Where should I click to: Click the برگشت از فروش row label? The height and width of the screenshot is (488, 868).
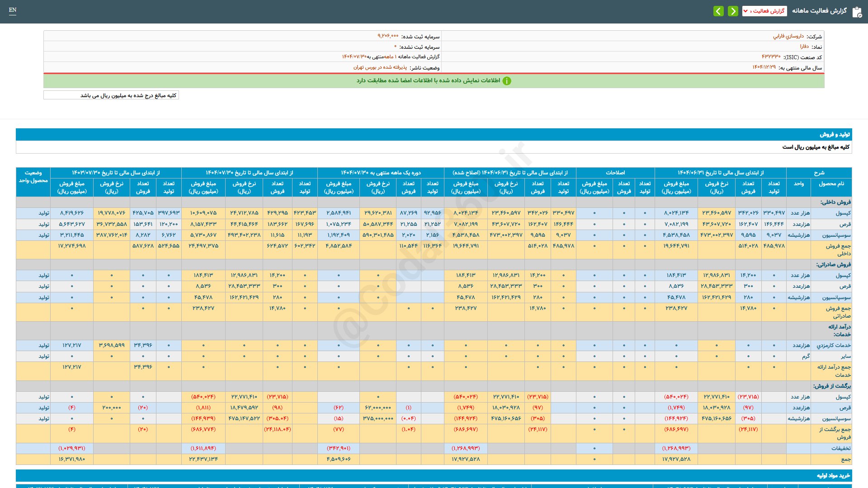tap(832, 386)
